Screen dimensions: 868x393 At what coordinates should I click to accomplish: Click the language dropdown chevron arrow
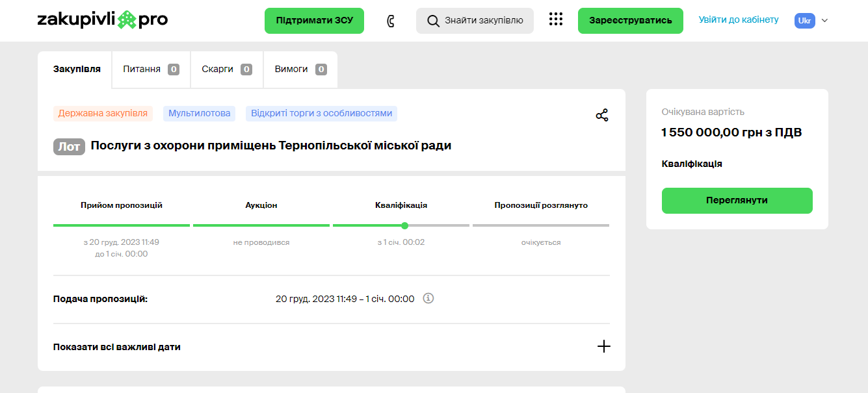pyautogui.click(x=825, y=21)
